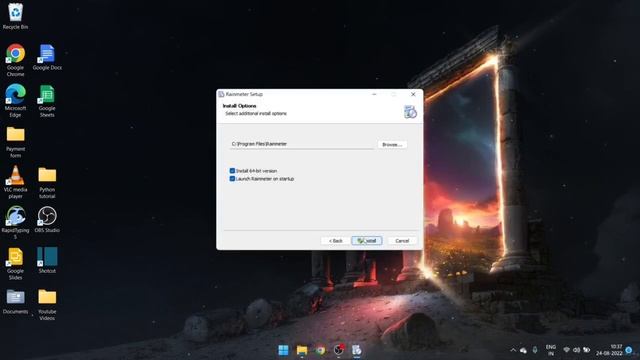The height and width of the screenshot is (360, 640).
Task: Open the Payment form folder
Action: pos(16,142)
